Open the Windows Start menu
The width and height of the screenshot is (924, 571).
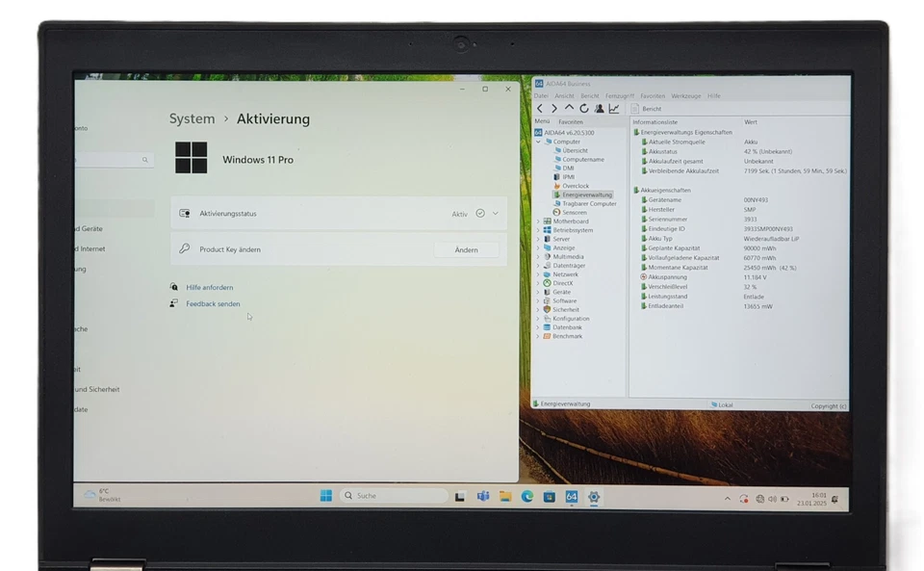(x=326, y=496)
